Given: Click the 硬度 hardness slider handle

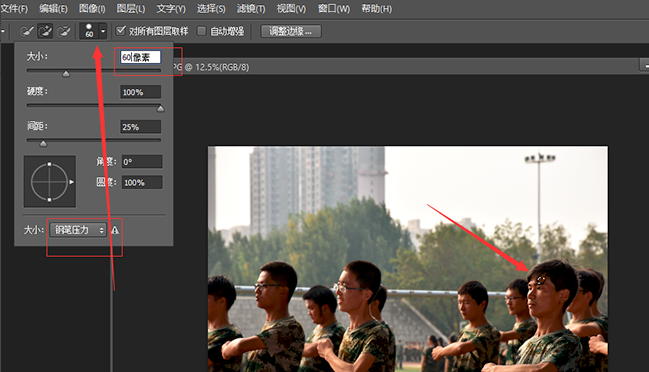Looking at the screenshot, I should coord(161,109).
